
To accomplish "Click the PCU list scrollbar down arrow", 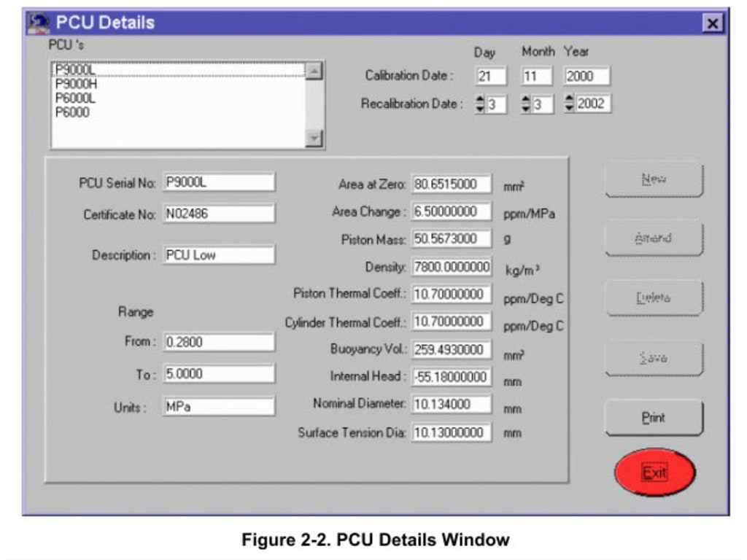I will click(314, 136).
